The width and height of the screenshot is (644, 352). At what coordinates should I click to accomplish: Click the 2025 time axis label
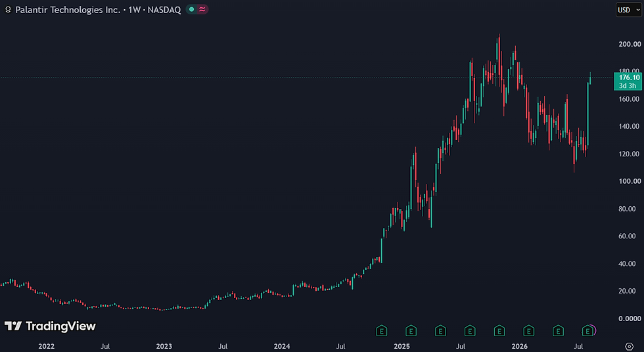(402, 346)
